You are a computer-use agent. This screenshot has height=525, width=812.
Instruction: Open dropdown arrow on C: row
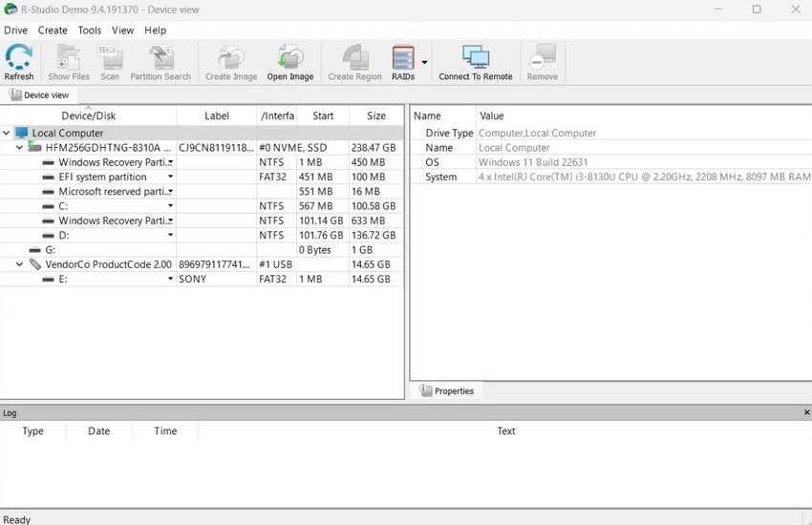tap(170, 206)
